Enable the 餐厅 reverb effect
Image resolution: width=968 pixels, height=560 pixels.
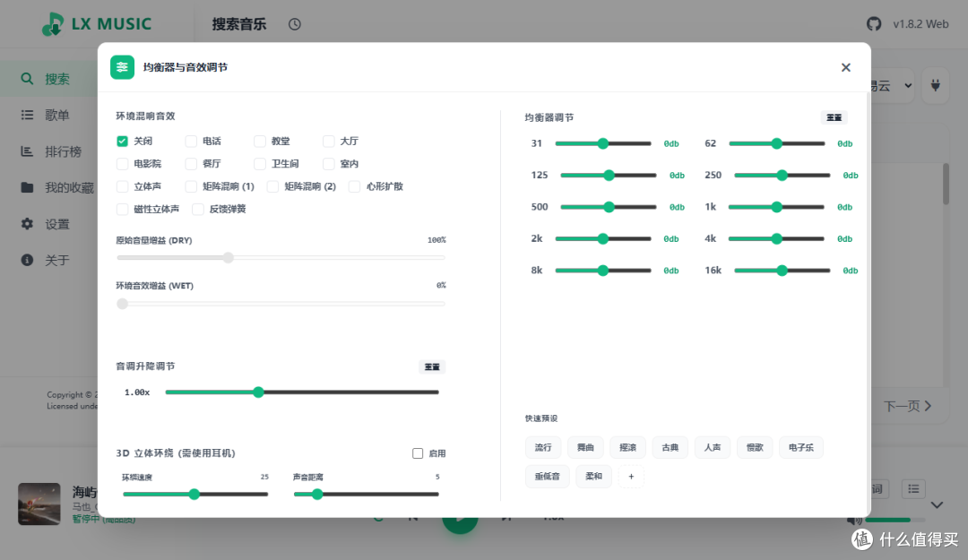pyautogui.click(x=192, y=164)
